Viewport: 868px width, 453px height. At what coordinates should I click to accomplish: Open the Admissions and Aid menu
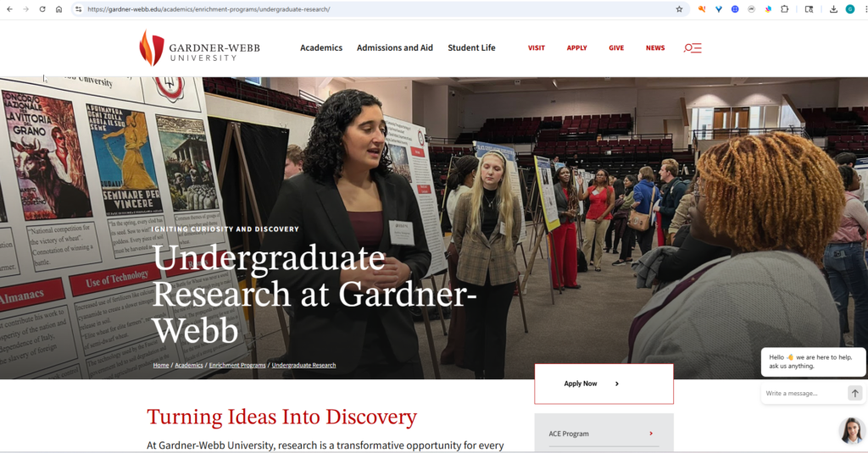(x=395, y=48)
